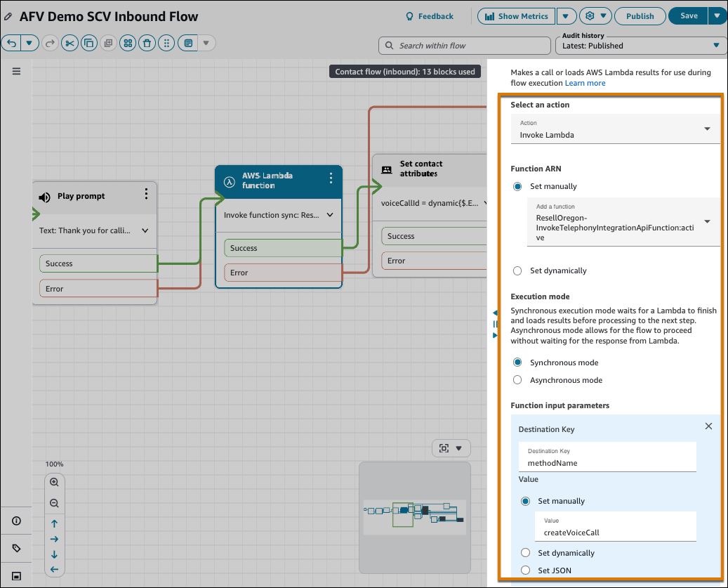
Task: Pan canvas with right arrow icon
Action: click(x=54, y=540)
